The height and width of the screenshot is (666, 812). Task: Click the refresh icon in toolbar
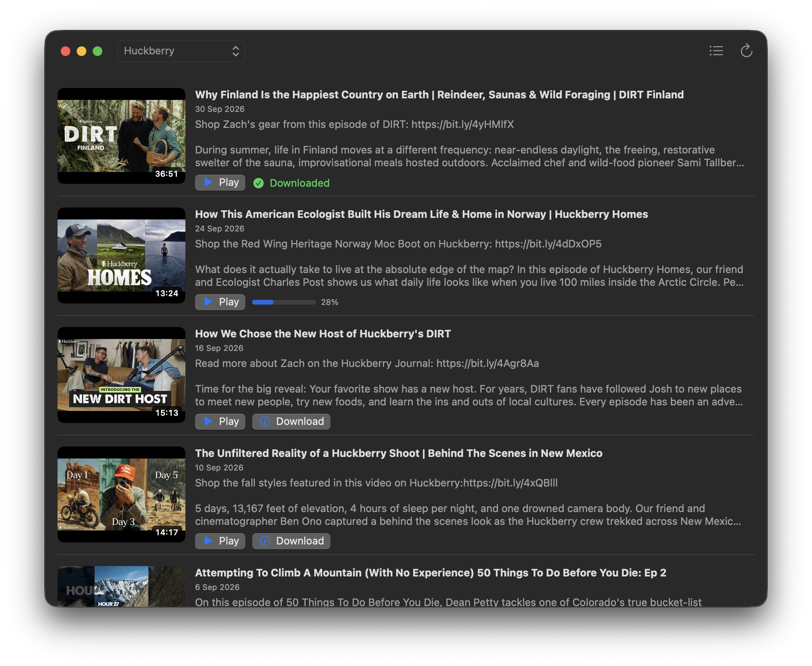(x=746, y=51)
